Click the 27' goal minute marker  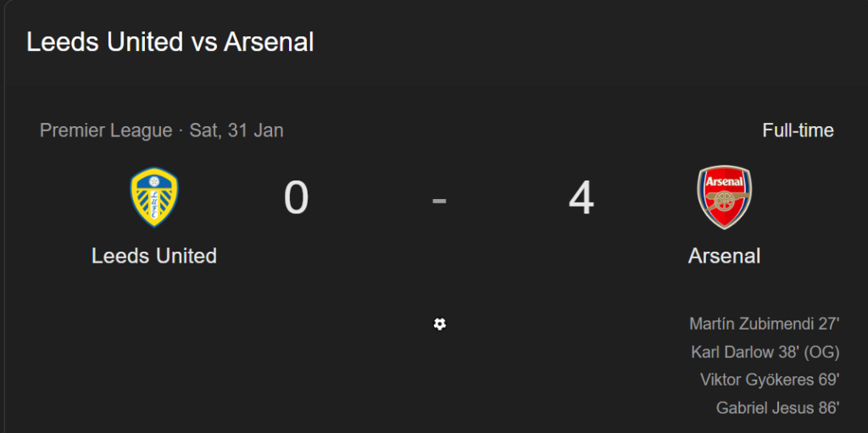[x=828, y=324]
